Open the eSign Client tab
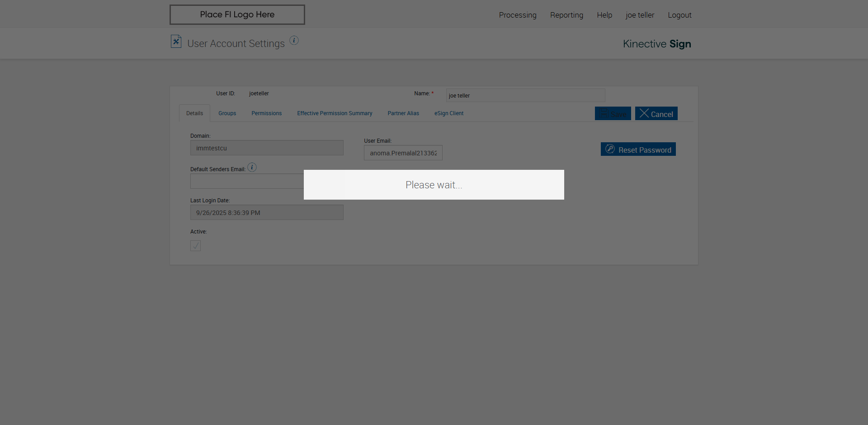The height and width of the screenshot is (425, 868). tap(449, 113)
